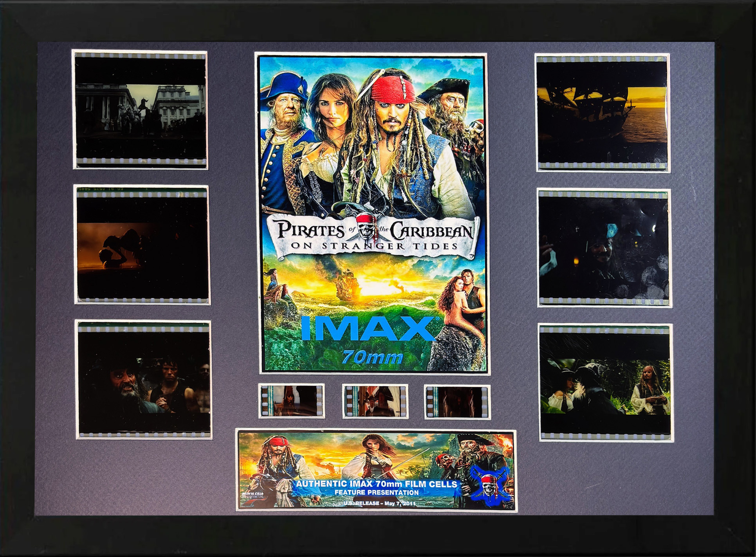Click the On Stranger Tides subtitle text
The width and height of the screenshot is (756, 557).
pos(374,246)
